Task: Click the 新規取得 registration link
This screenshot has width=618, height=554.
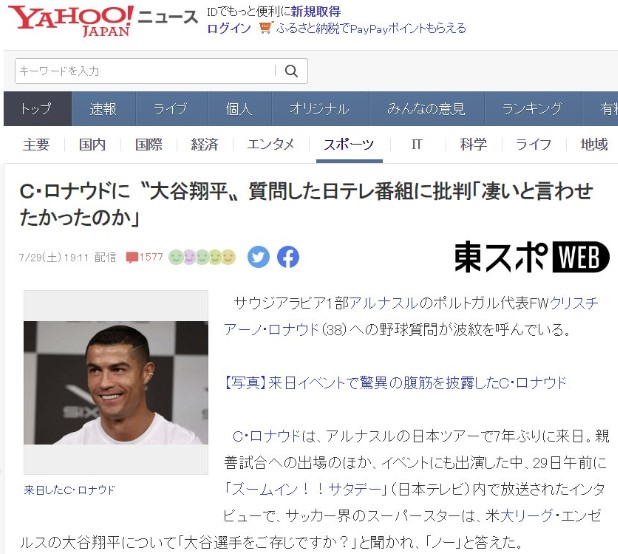Action: coord(316,12)
